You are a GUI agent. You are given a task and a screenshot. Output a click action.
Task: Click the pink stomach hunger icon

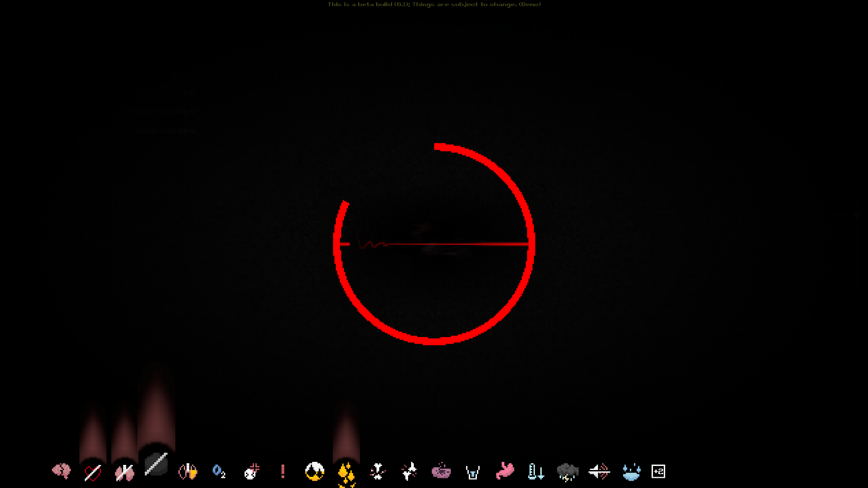[505, 471]
